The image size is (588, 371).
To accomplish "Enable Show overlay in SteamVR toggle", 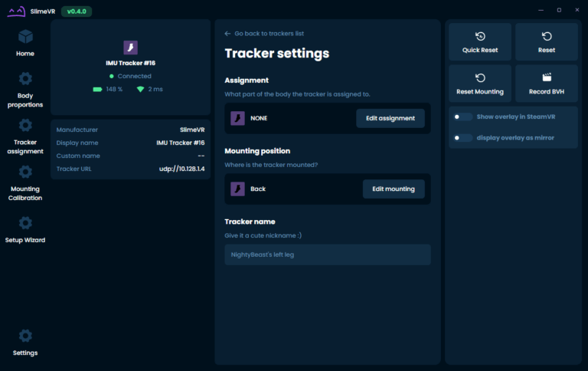I will coord(462,117).
